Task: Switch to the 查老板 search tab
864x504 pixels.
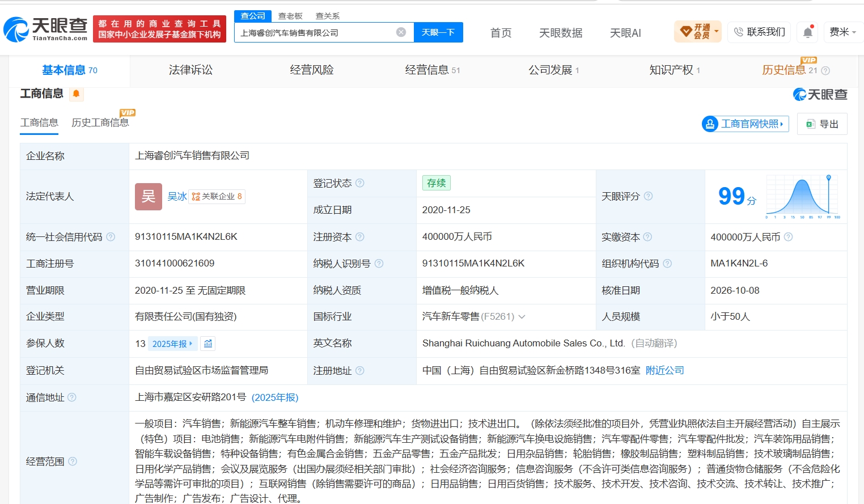Action: point(290,16)
